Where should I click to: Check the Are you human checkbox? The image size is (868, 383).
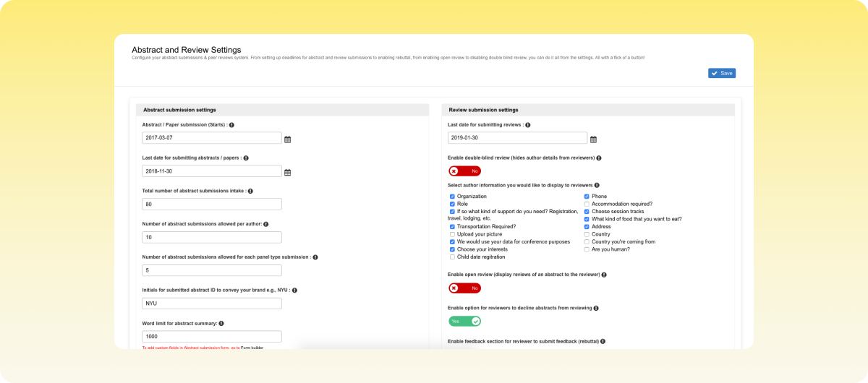point(587,250)
